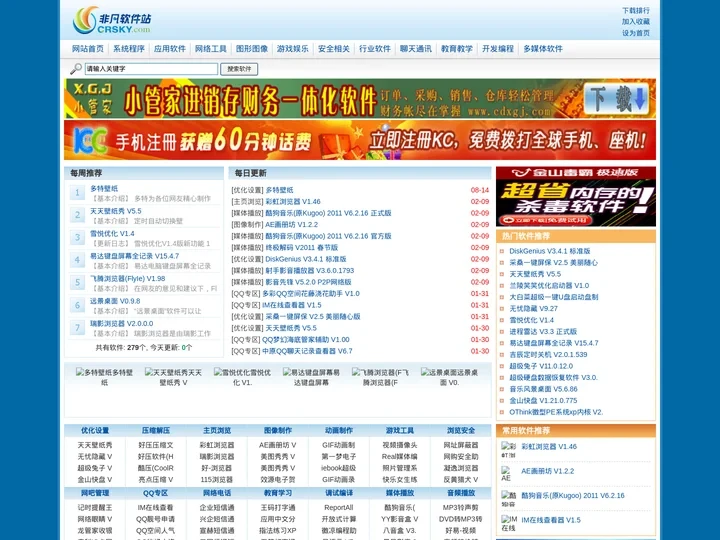Open 影音先锋 V5.2.0 P2P网络版 link

pyautogui.click(x=309, y=282)
